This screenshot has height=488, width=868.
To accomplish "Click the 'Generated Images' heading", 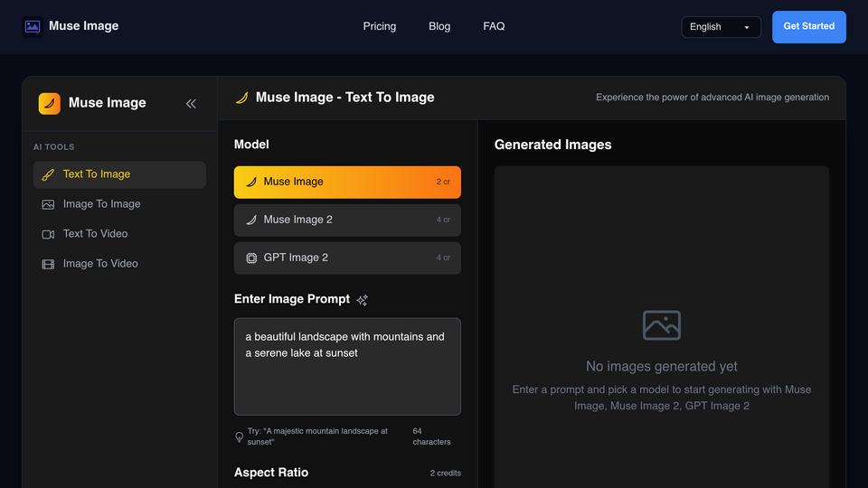I will click(x=553, y=145).
